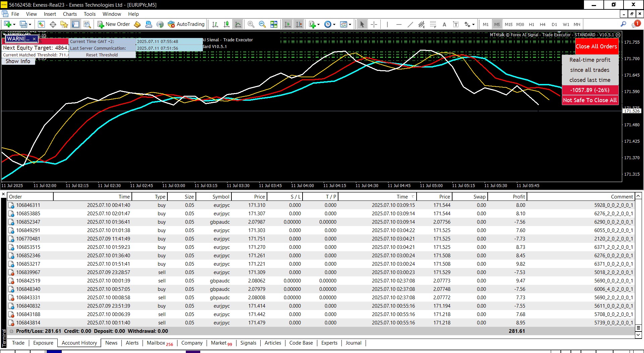Toggle the AutoTrading button
This screenshot has width=644, height=353.
click(186, 24)
